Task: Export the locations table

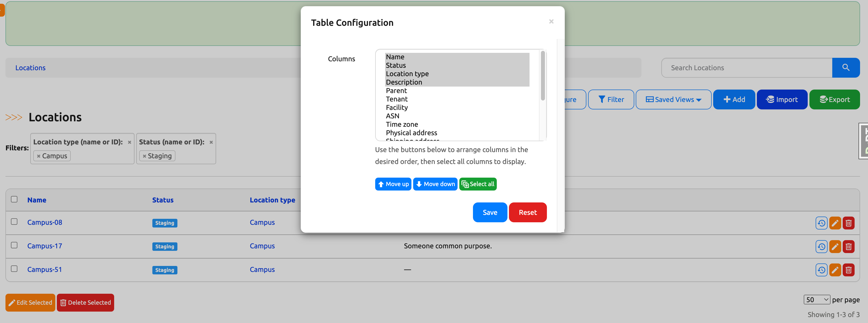Action: (835, 99)
